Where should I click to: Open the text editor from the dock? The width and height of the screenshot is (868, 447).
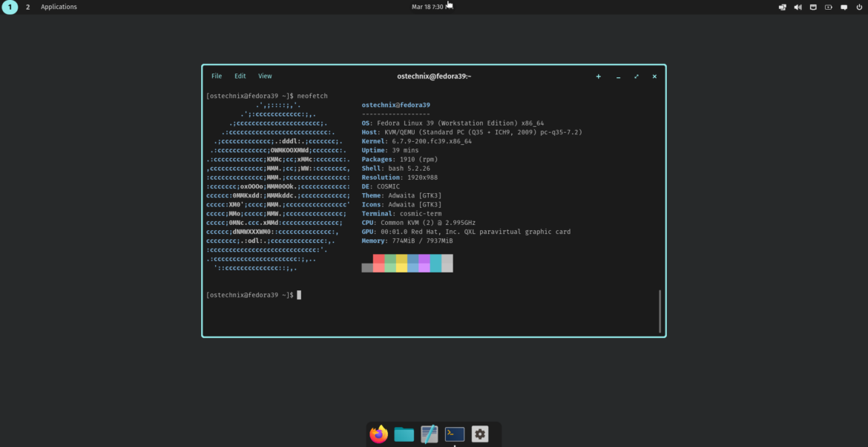point(429,434)
